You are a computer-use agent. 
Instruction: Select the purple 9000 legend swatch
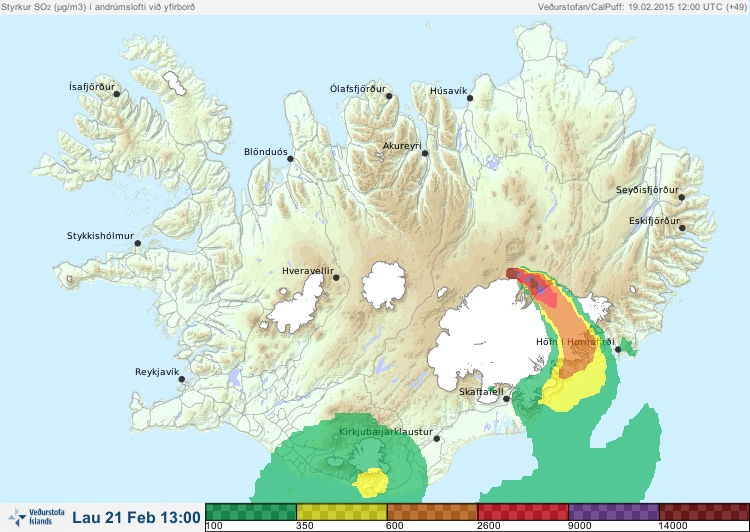click(614, 512)
